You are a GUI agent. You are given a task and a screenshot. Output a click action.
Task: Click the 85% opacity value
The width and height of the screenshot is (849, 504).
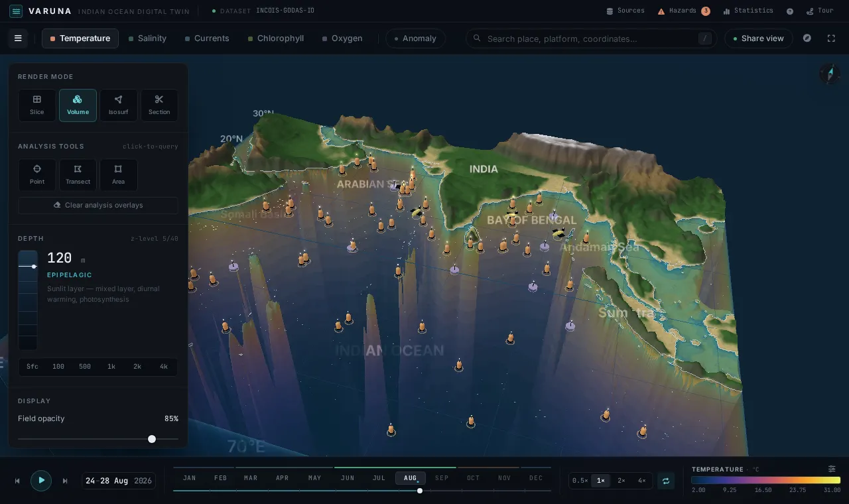tap(171, 418)
